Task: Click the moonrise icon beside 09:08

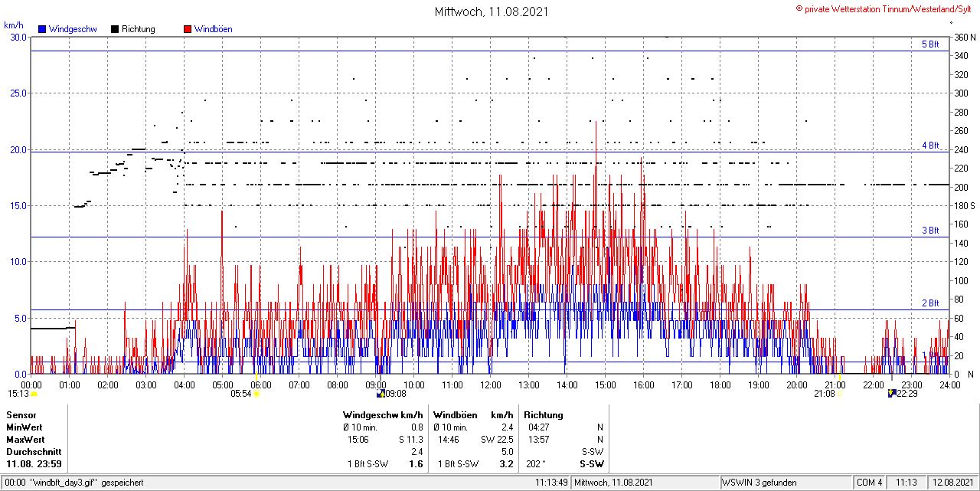Action: (381, 394)
